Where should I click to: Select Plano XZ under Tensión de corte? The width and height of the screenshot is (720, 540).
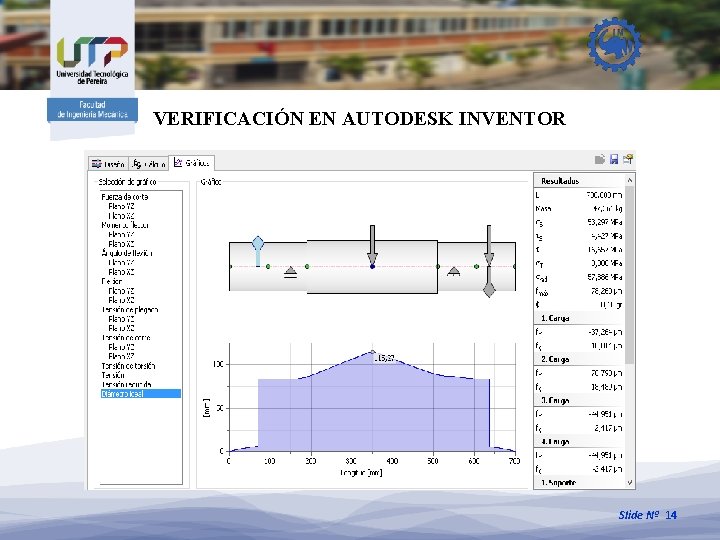121,356
